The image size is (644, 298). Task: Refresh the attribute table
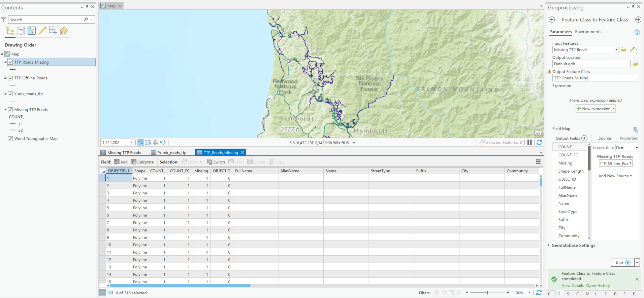pos(539,293)
